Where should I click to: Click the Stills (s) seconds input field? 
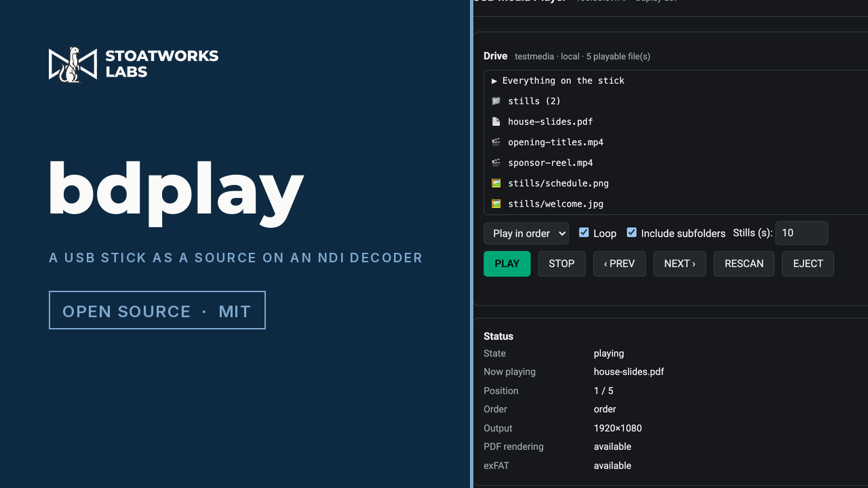pos(802,232)
